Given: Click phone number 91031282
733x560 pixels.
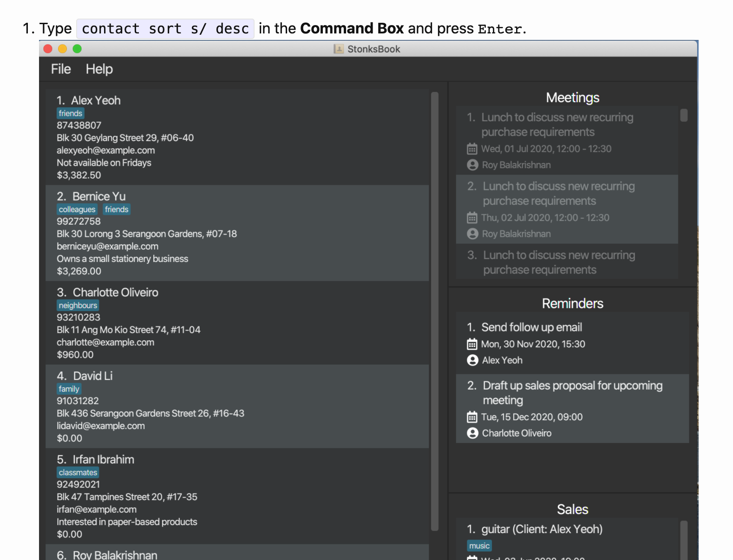Looking at the screenshot, I should [x=78, y=401].
